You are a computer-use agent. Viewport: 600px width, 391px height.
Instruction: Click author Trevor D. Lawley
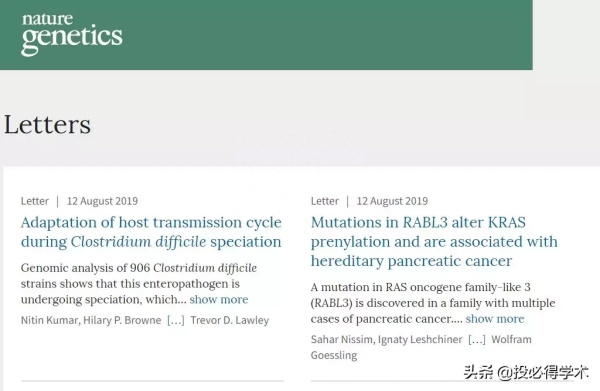(x=230, y=320)
